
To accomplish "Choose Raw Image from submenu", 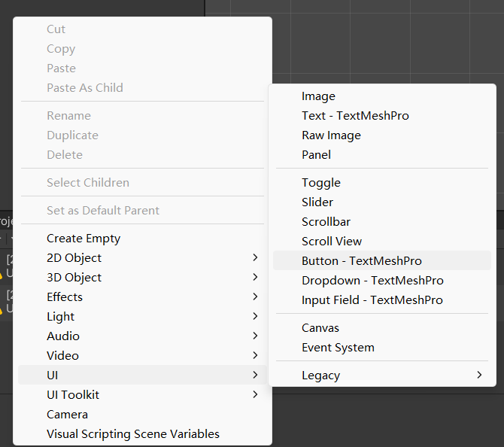I will pos(331,135).
